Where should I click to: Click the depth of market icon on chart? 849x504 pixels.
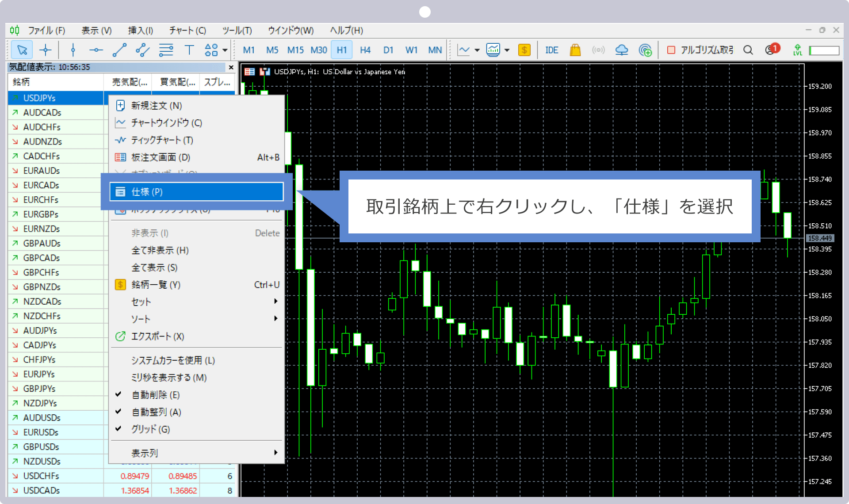pyautogui.click(x=249, y=72)
